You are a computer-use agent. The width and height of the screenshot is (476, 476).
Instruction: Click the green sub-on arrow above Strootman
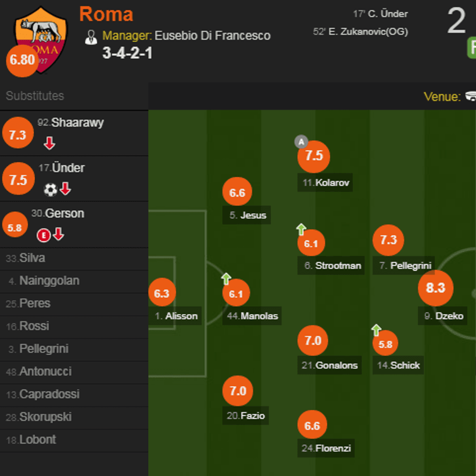[301, 229]
